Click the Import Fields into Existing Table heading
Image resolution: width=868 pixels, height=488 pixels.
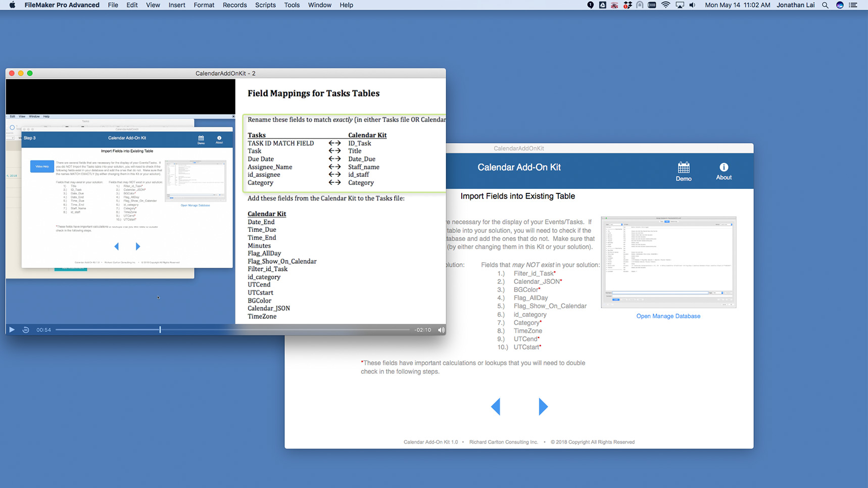tap(518, 196)
